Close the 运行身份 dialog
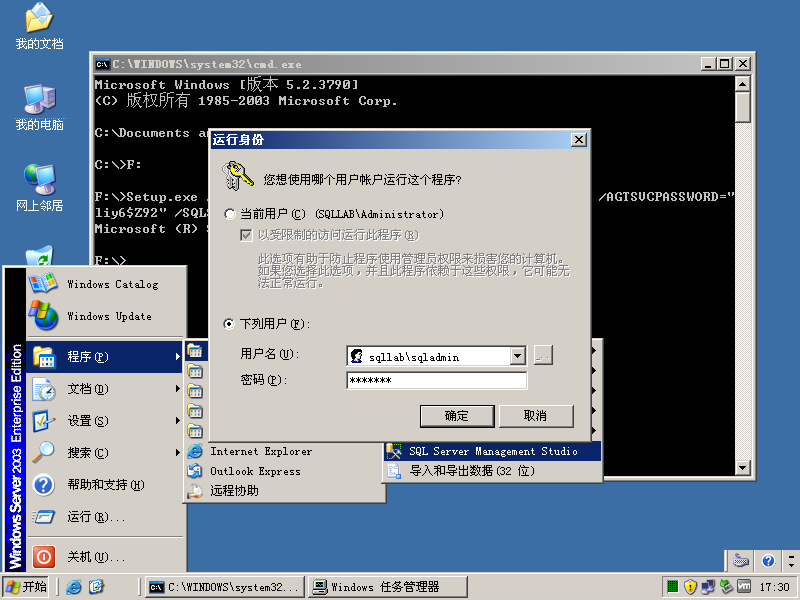This screenshot has height=600, width=800. coord(579,140)
